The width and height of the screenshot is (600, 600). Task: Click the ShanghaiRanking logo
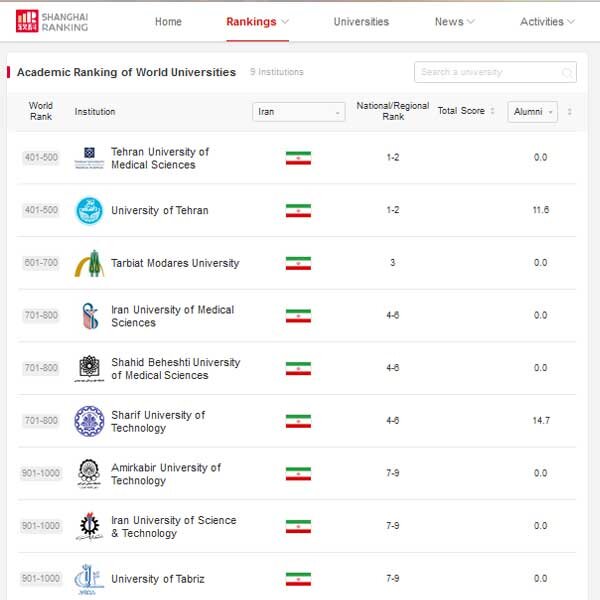(53, 21)
